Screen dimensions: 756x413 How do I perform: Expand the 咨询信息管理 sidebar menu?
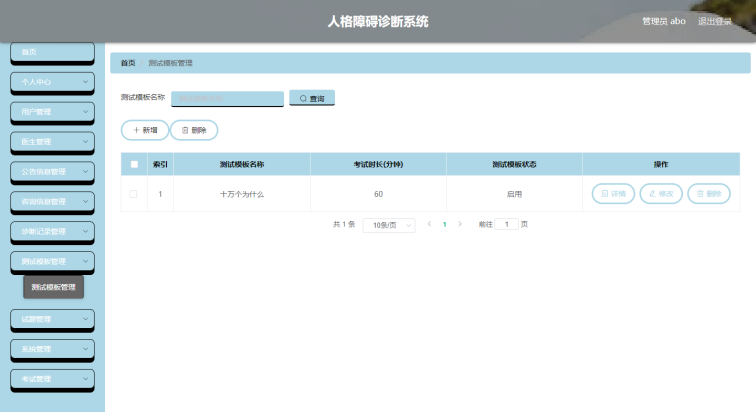(x=52, y=202)
